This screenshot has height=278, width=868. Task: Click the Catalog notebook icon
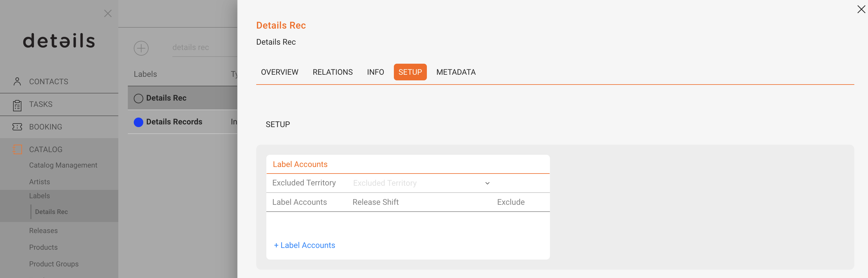tap(17, 149)
